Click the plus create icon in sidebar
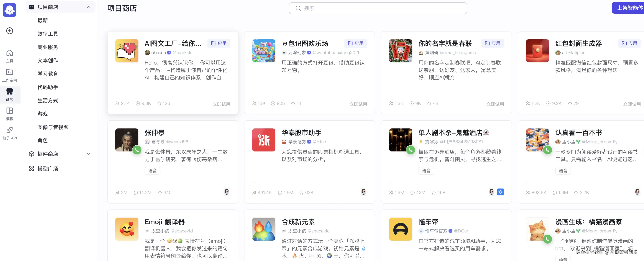 [9, 31]
